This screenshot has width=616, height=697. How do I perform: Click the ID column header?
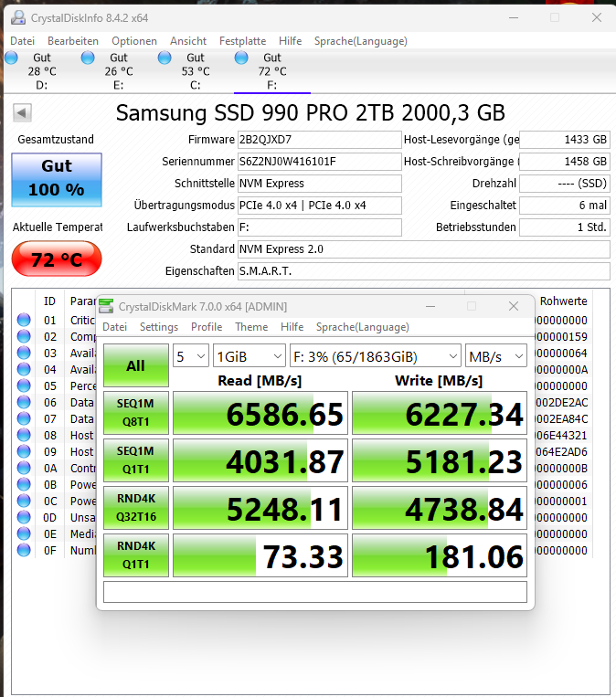(x=49, y=301)
